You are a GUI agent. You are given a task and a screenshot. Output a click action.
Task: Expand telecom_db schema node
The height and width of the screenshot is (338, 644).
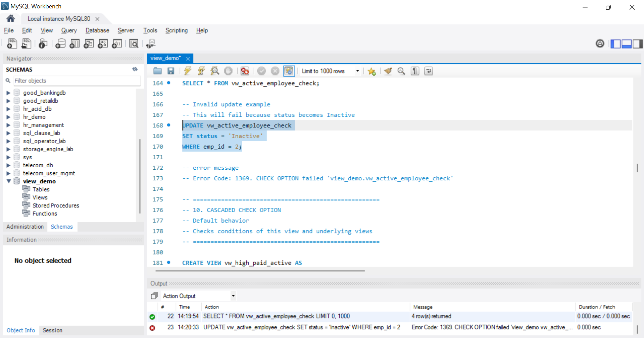(8, 165)
